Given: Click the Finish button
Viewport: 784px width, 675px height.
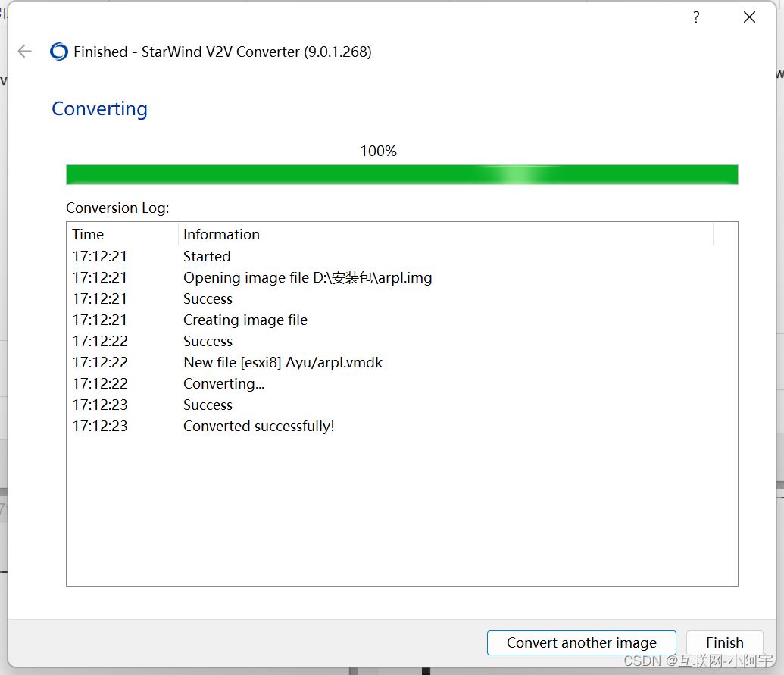Looking at the screenshot, I should 724,642.
